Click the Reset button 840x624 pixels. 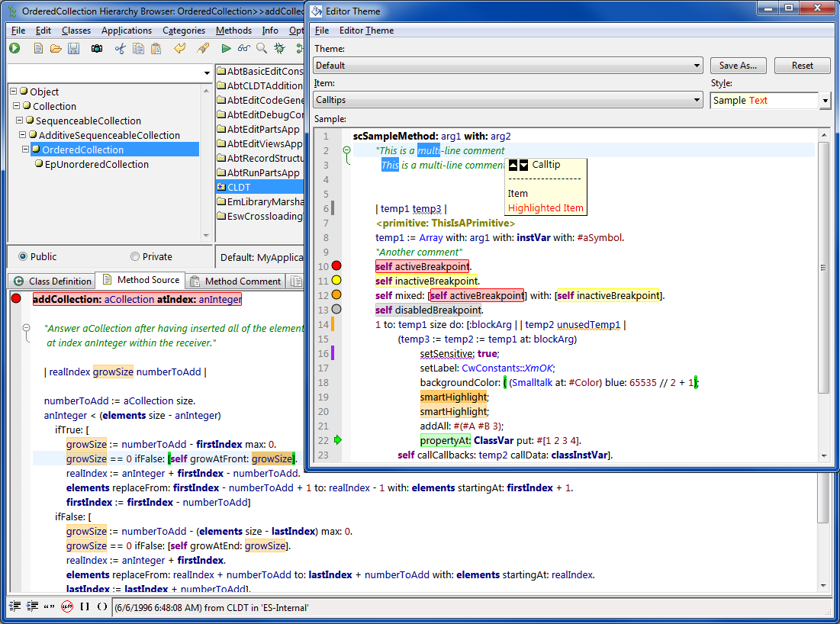(x=802, y=66)
